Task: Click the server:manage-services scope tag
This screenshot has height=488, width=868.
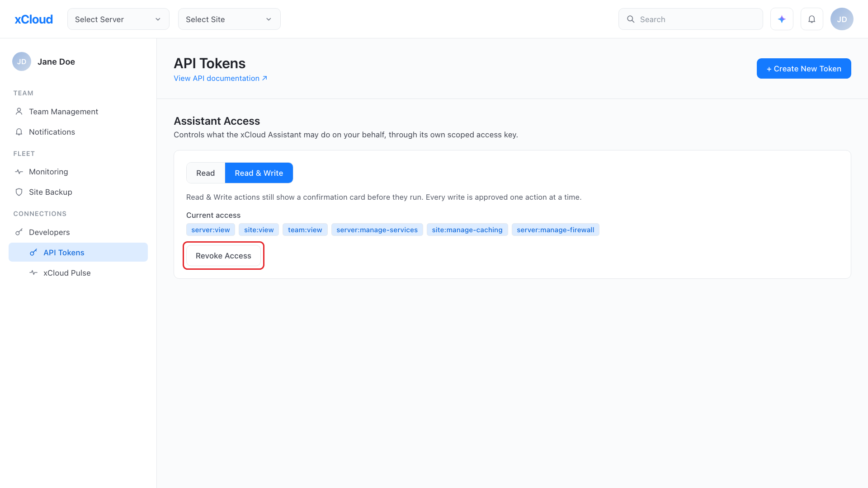Action: click(377, 230)
